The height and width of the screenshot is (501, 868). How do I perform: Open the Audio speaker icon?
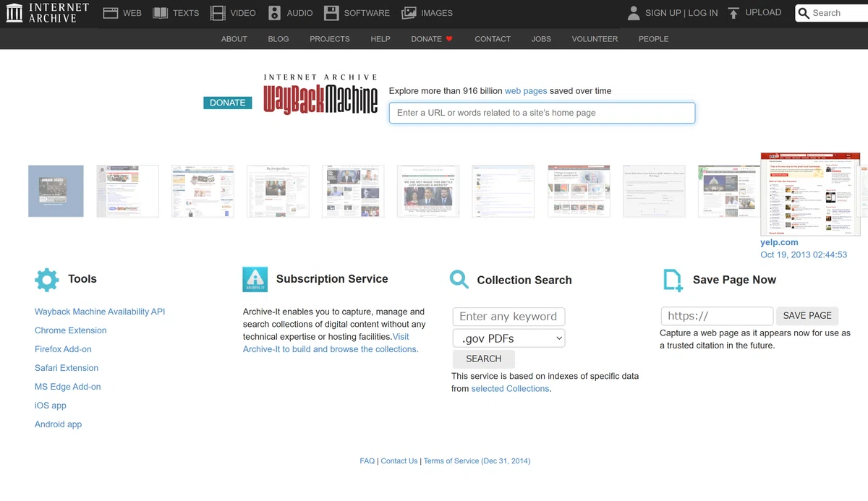[x=274, y=13]
